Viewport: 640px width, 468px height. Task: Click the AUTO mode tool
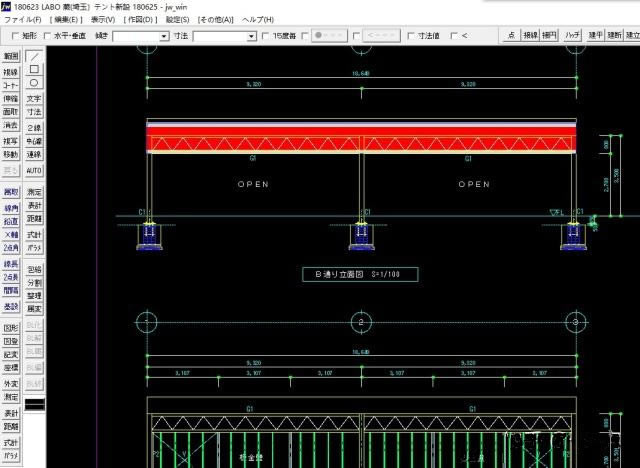(34, 170)
